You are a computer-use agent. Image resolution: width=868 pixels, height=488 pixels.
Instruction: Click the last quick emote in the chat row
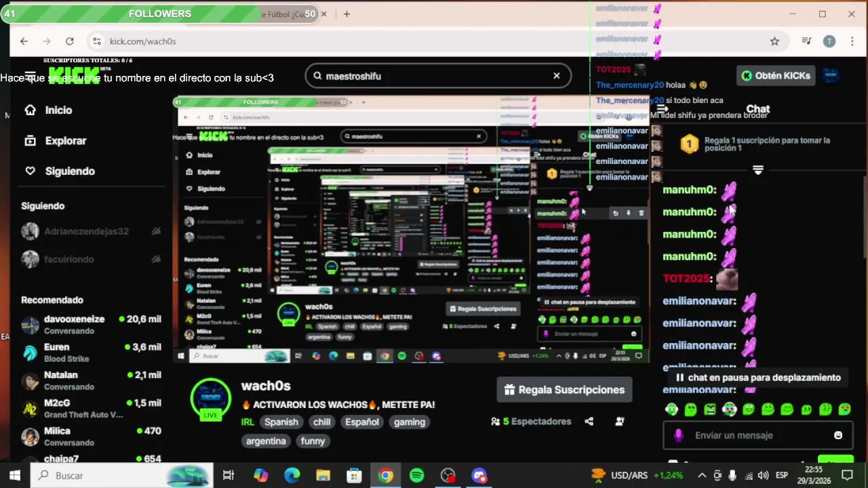pos(844,409)
